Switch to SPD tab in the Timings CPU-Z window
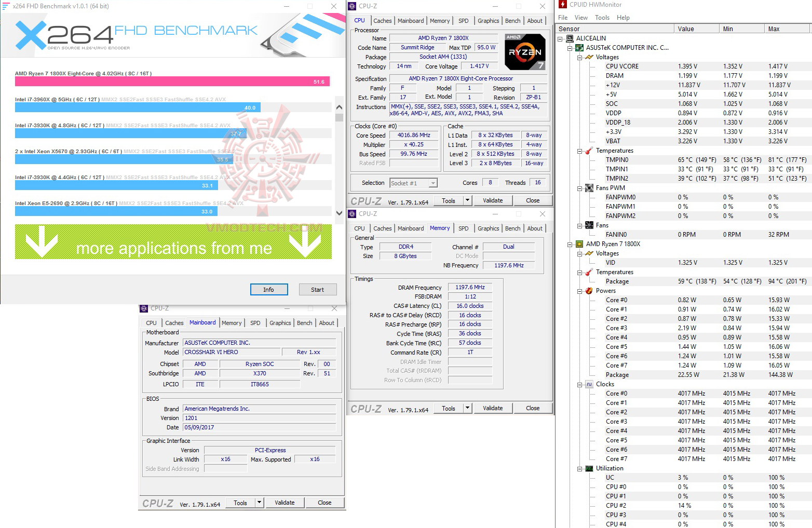812x528 pixels. [x=464, y=228]
